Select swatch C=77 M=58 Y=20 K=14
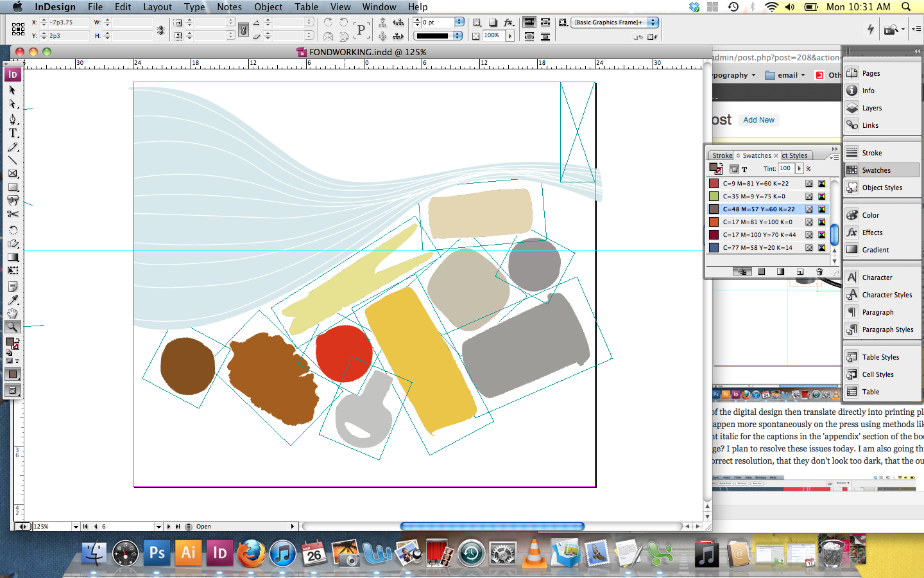The width and height of the screenshot is (924, 578). click(757, 248)
